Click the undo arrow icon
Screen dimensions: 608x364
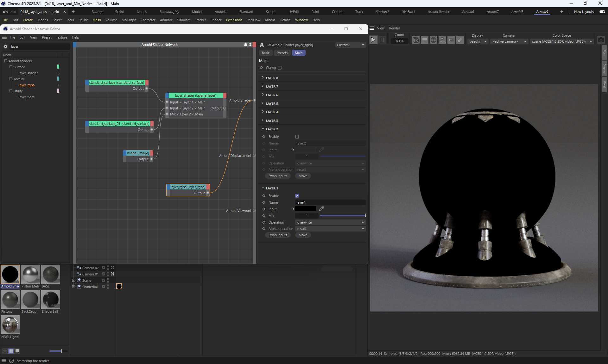tap(5, 12)
